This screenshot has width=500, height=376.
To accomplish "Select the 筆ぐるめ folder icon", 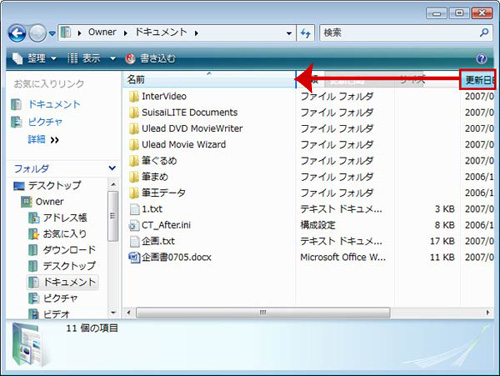I will click(134, 161).
